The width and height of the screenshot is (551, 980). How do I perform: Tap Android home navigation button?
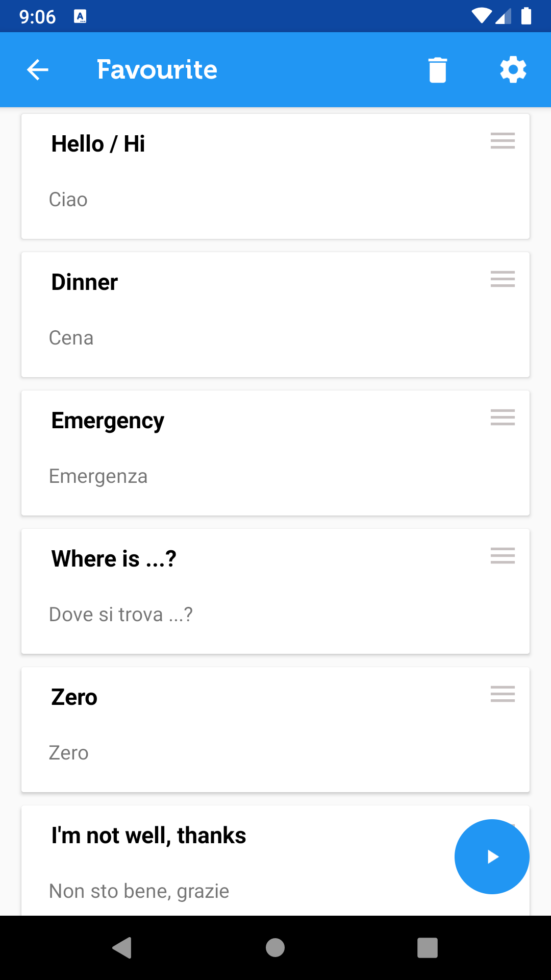pos(275,948)
